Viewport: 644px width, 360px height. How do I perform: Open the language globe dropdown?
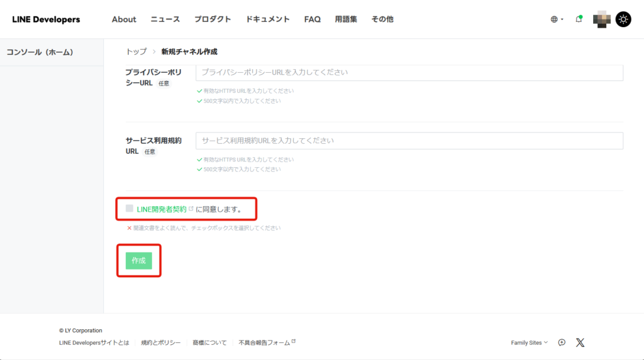pyautogui.click(x=557, y=19)
